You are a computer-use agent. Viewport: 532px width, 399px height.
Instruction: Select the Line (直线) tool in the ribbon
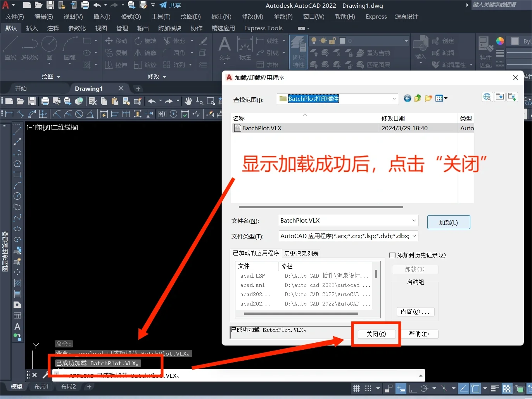point(10,48)
